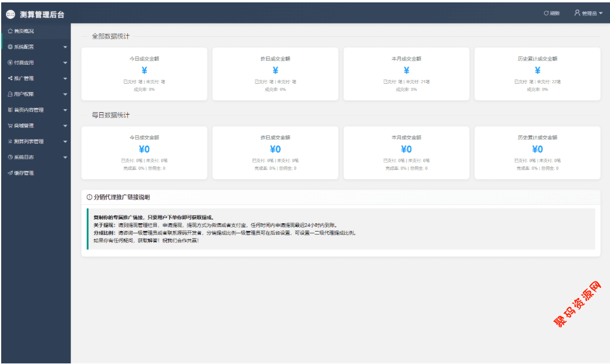This screenshot has height=364, width=610.
Task: Expand 首页内容管理 using its arrow
Action: (x=65, y=110)
